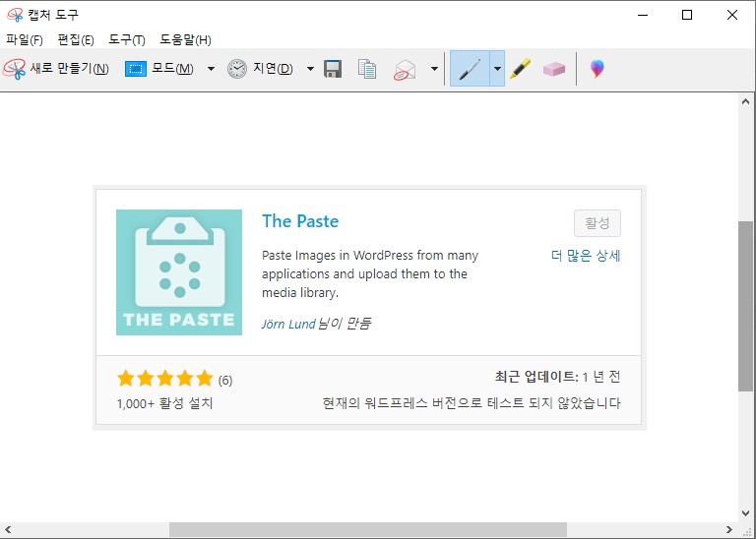Viewport: 756px width, 539px height.
Task: Open the 더 많은 상세 link
Action: click(x=586, y=256)
